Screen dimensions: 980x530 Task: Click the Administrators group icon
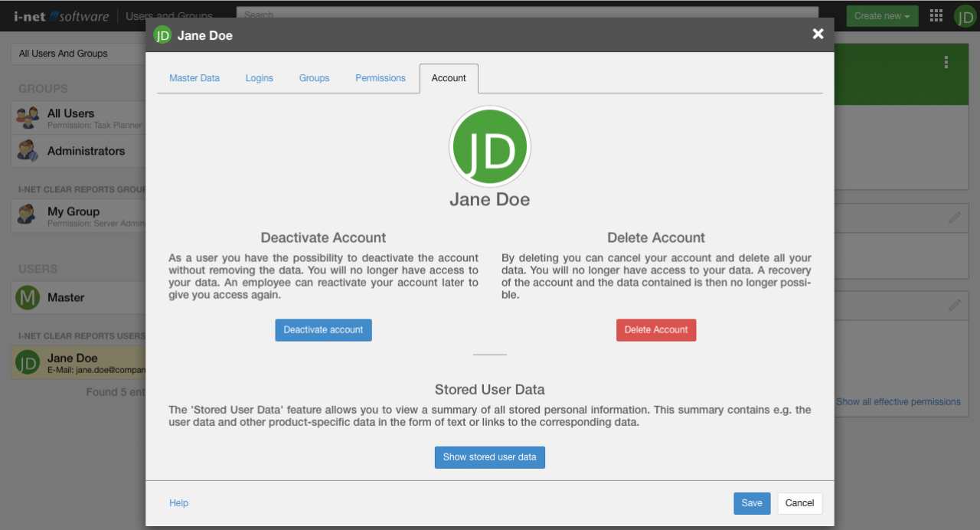(x=27, y=151)
